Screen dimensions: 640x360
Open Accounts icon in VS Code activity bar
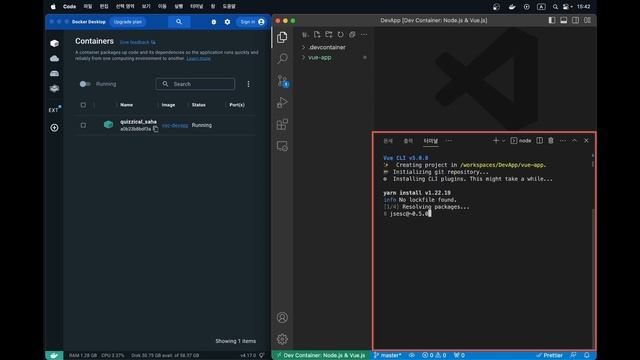(x=282, y=318)
